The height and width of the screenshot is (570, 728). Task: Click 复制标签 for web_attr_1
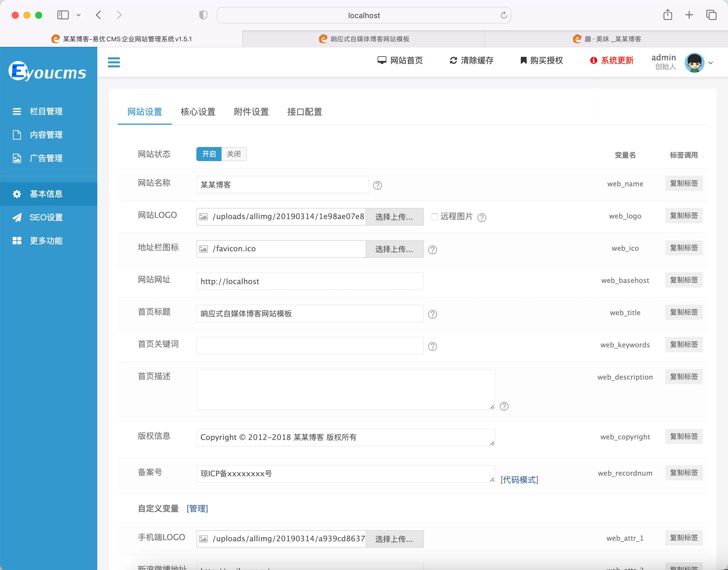(x=683, y=537)
